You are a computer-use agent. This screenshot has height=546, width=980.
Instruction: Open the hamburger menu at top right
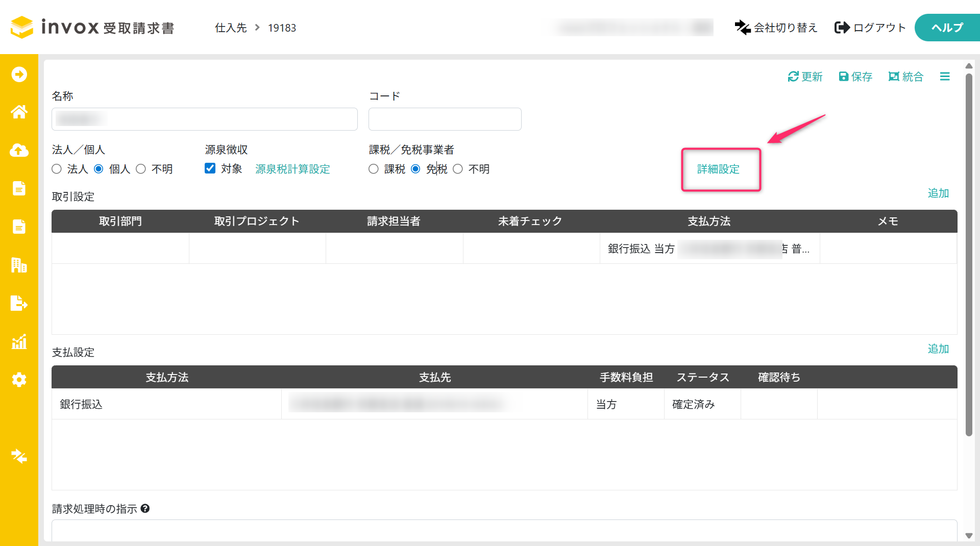pos(945,77)
